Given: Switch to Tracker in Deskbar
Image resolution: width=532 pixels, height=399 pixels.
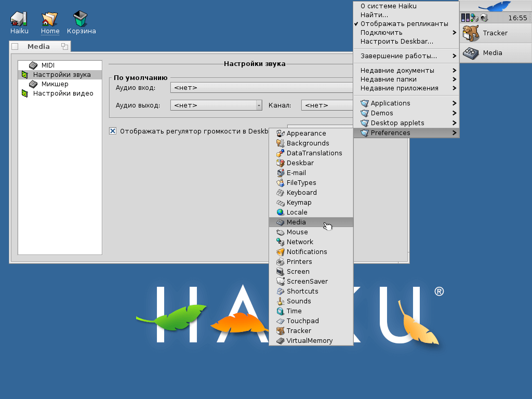Looking at the screenshot, I should 496,33.
